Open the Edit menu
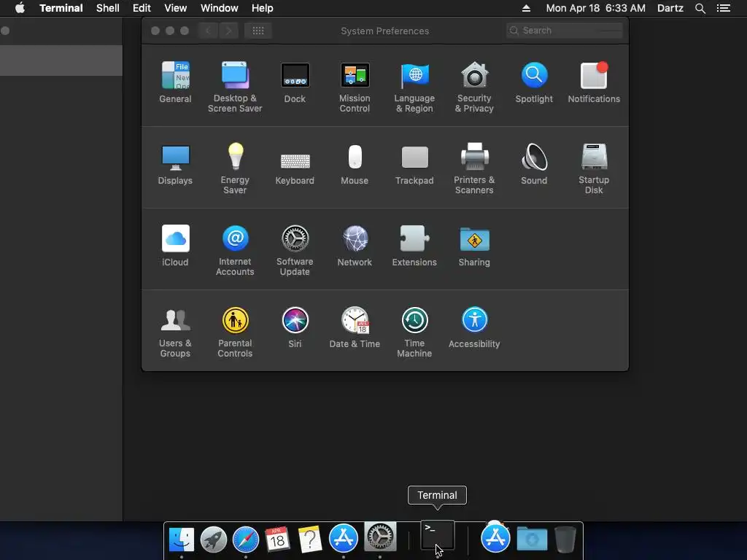 click(142, 8)
